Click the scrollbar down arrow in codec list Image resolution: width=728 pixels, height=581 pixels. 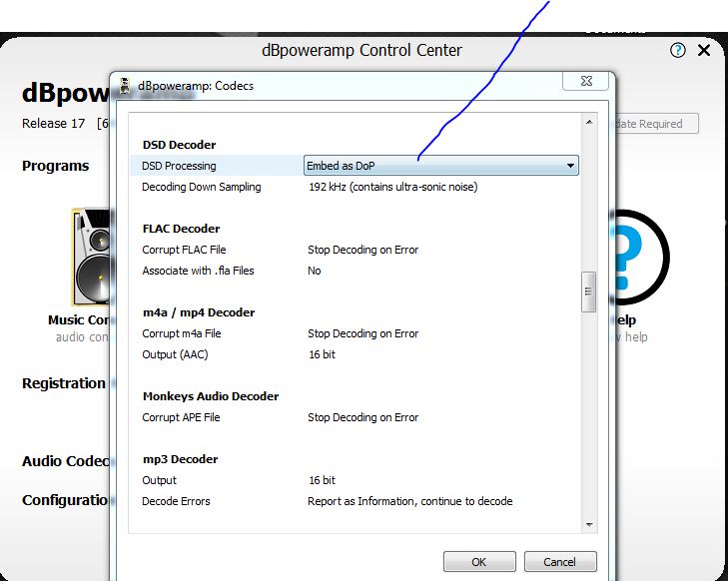pos(589,524)
